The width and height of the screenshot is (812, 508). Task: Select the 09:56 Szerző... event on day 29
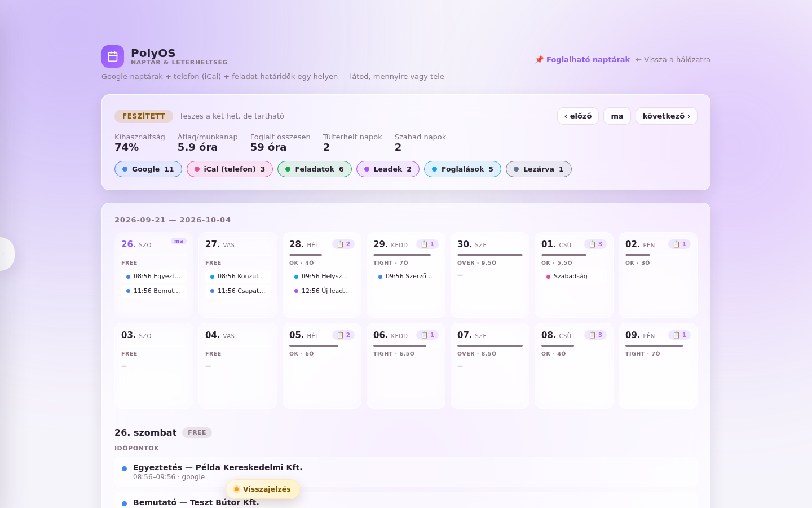[x=406, y=277]
